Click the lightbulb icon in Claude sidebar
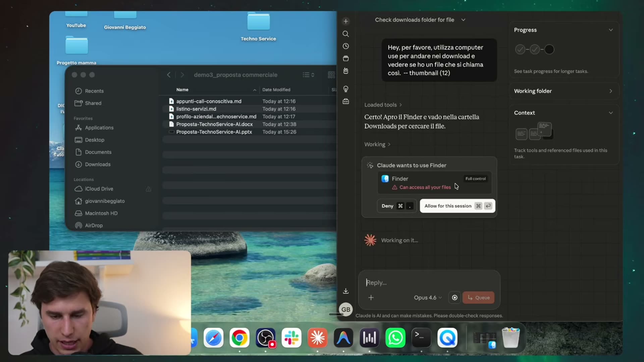This screenshot has height=362, width=644. [345, 89]
